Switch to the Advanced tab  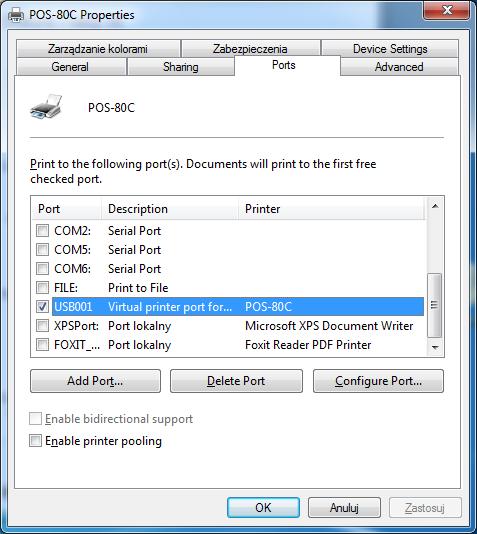tap(399, 67)
